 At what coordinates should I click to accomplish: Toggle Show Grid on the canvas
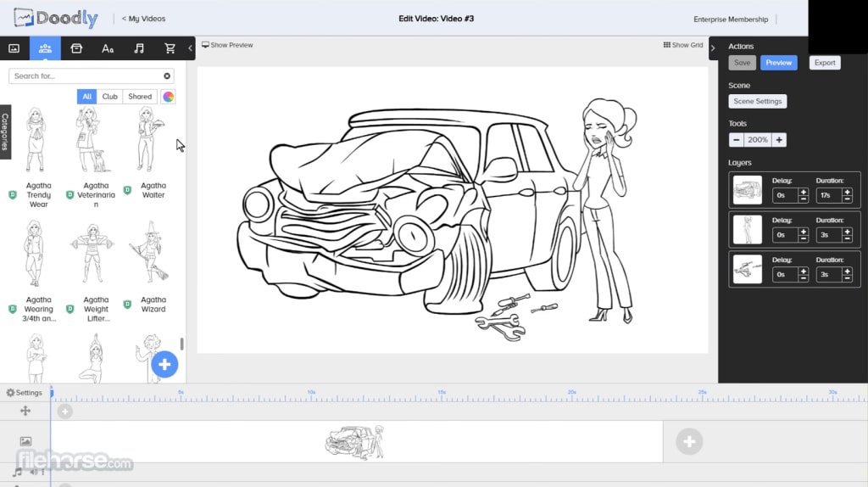click(x=683, y=45)
